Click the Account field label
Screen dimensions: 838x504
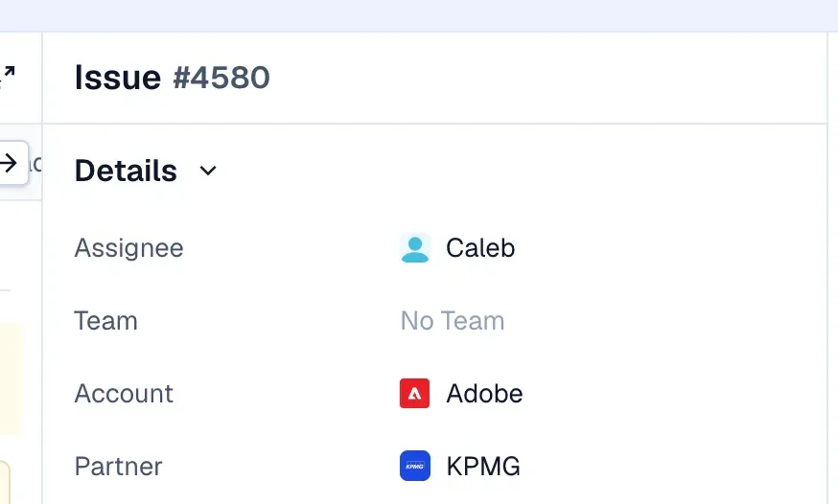coord(124,394)
